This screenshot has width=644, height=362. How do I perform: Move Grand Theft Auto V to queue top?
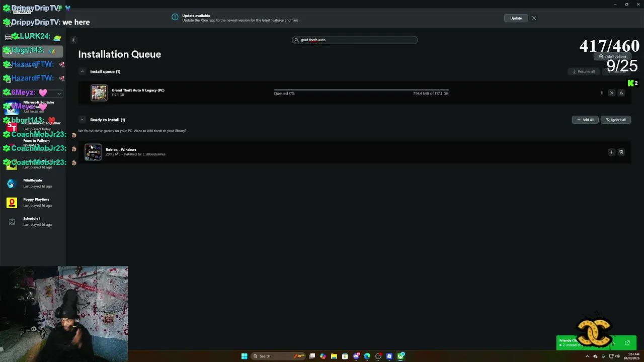[x=621, y=93]
